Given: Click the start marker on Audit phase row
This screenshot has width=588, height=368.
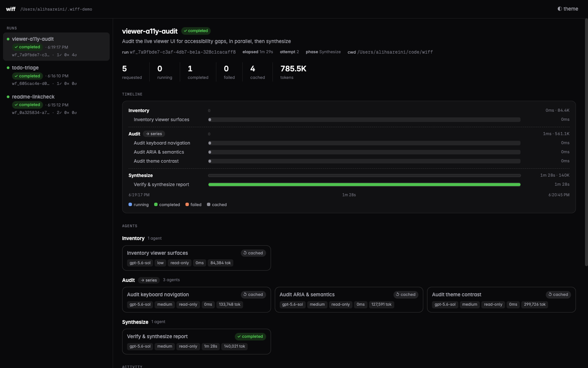Looking at the screenshot, I should [x=209, y=134].
